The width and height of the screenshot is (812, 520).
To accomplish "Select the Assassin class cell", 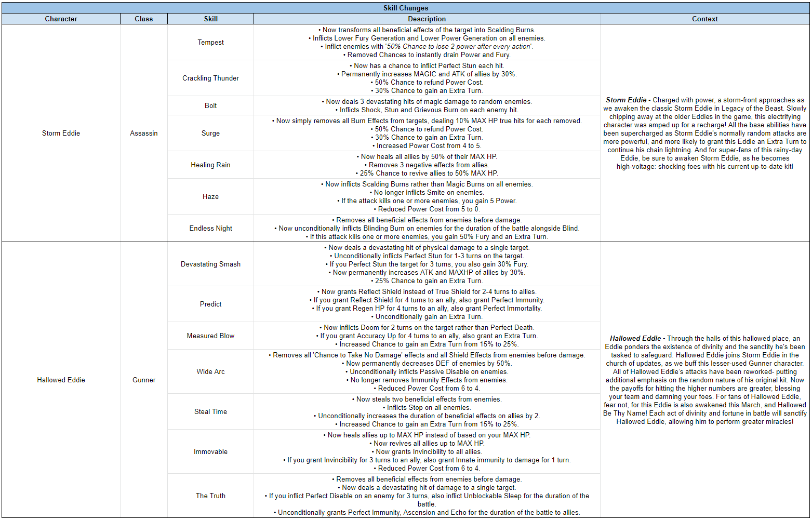I will [x=143, y=133].
